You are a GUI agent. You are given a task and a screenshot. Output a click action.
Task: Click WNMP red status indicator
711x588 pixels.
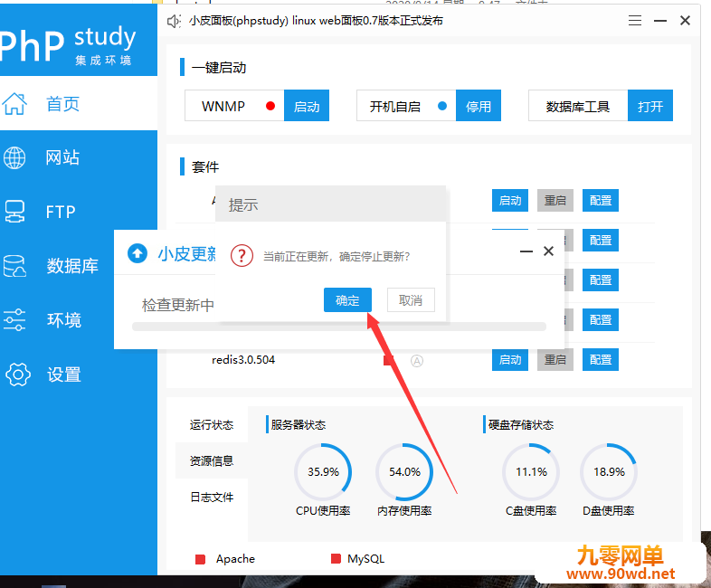[x=270, y=106]
